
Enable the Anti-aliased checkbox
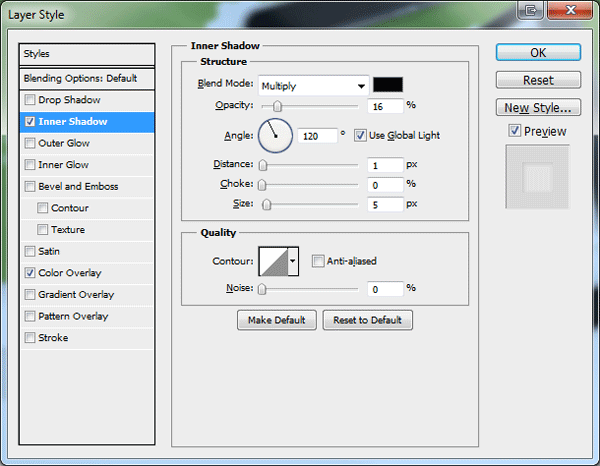point(318,261)
